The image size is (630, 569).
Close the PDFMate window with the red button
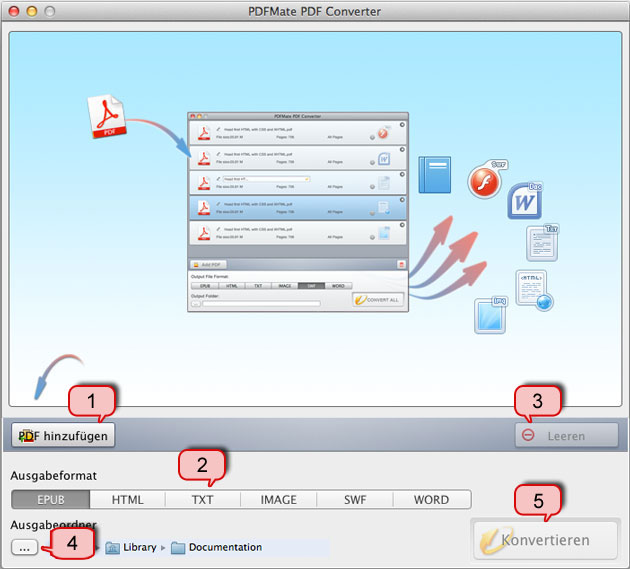coord(14,11)
